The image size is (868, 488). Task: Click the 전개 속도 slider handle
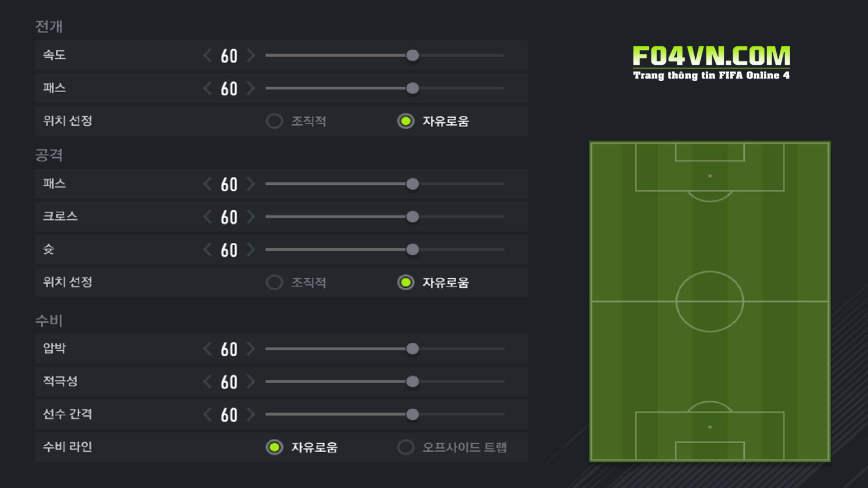[x=412, y=56]
